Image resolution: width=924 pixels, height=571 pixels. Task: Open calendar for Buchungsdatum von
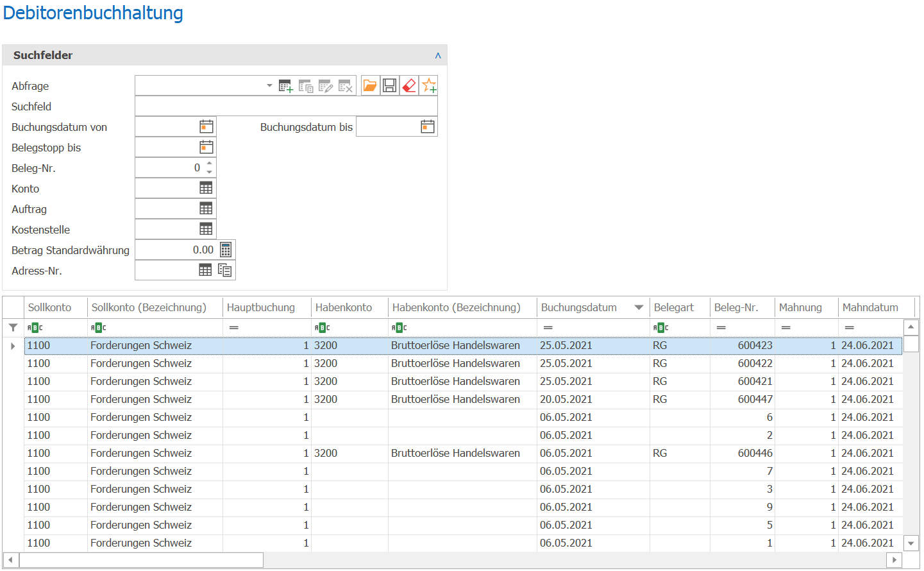tap(206, 126)
